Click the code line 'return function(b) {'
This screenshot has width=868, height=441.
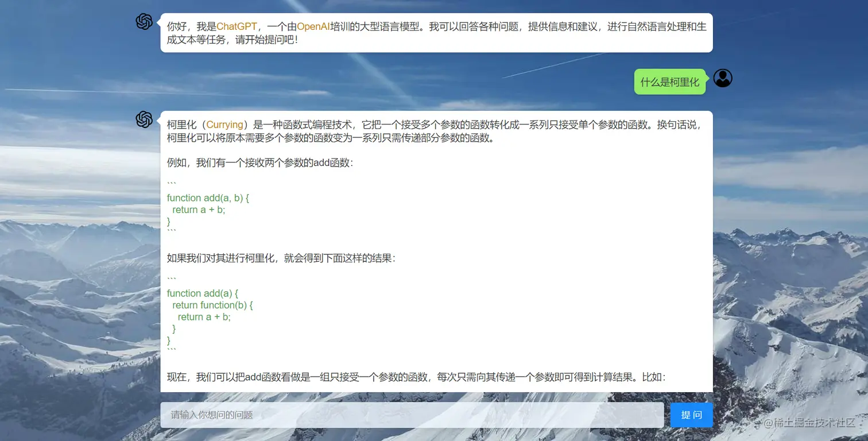(212, 305)
